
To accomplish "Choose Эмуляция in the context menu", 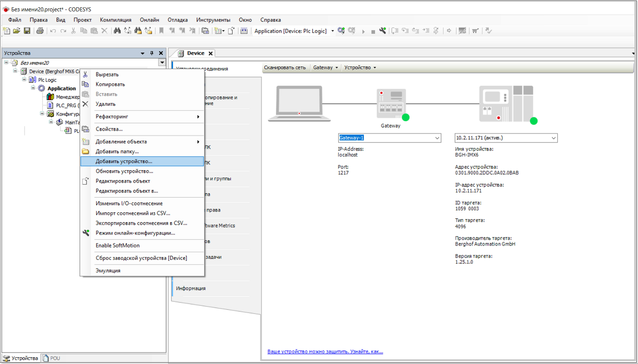I will [142, 270].
